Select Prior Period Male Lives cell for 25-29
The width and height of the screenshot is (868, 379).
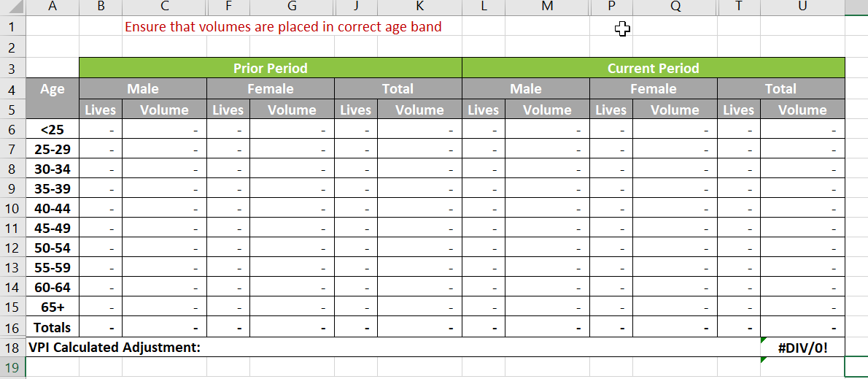pos(101,150)
